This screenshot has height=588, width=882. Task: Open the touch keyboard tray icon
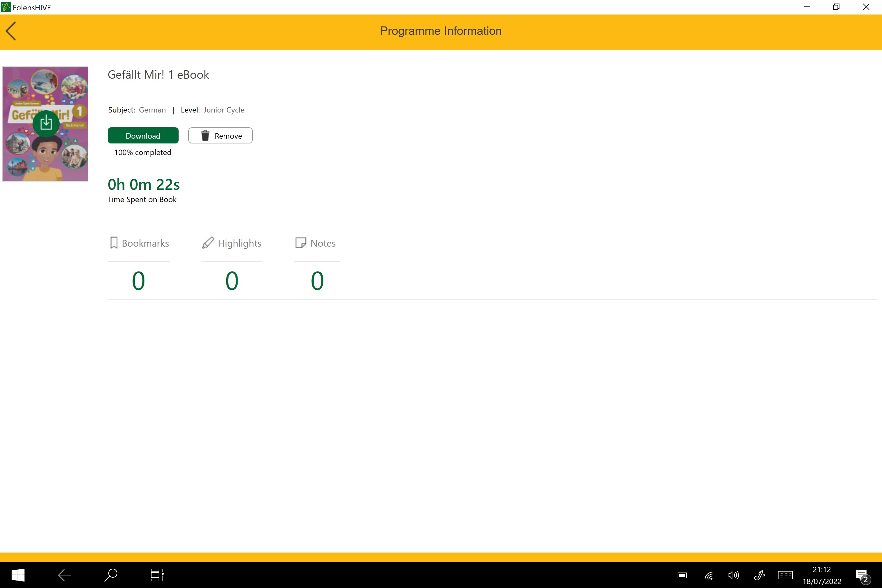click(785, 575)
